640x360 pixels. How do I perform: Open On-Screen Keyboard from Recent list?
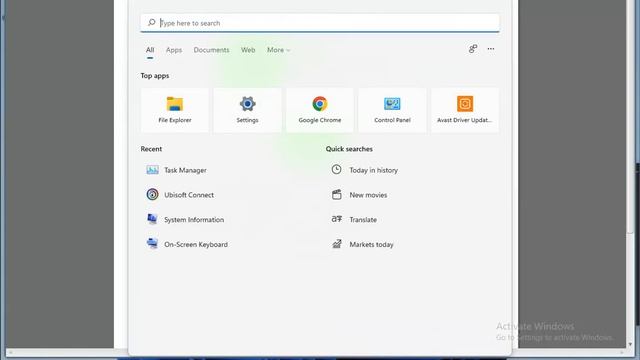[196, 244]
